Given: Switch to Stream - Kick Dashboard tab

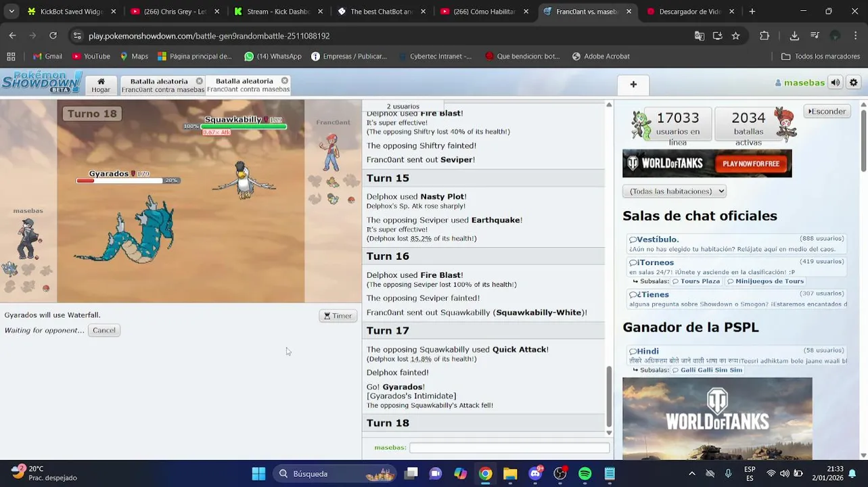Looking at the screenshot, I should click(x=277, y=11).
